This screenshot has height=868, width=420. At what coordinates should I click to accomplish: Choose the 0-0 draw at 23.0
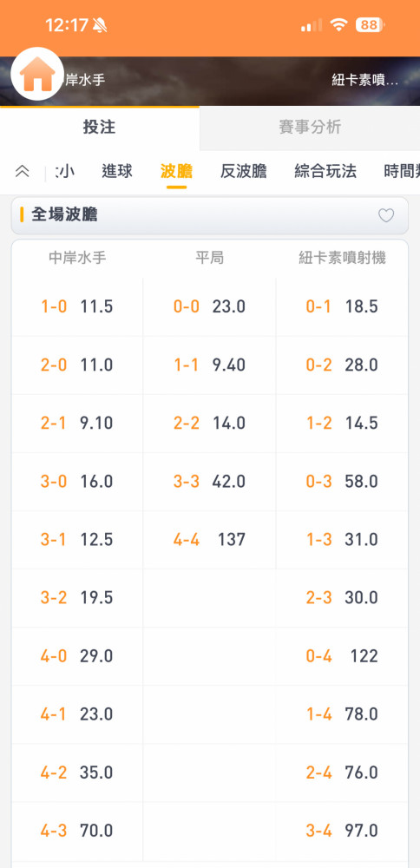click(x=210, y=306)
